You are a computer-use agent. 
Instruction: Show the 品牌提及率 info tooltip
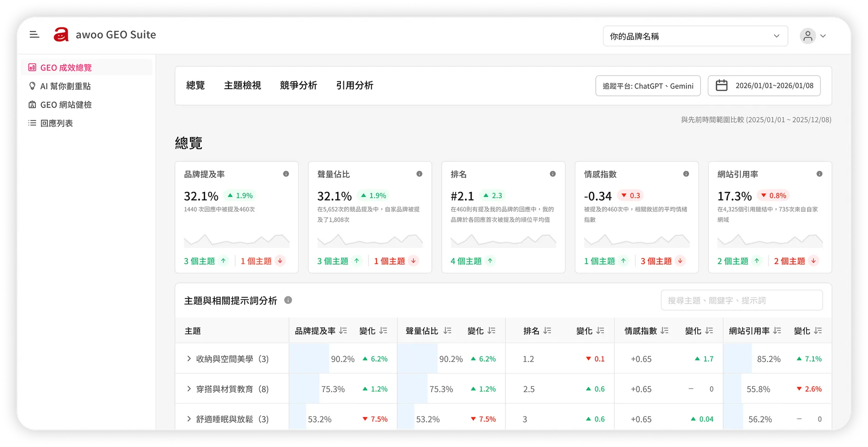click(x=286, y=174)
